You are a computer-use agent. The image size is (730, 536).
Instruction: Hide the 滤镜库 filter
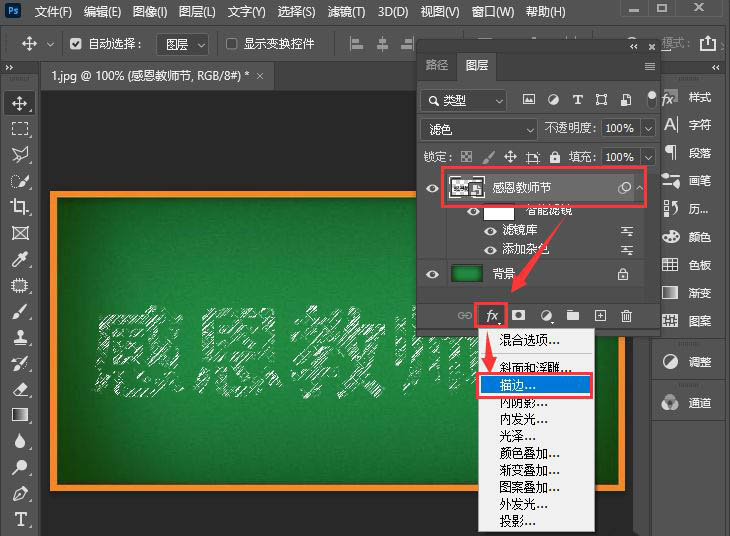pyautogui.click(x=490, y=231)
